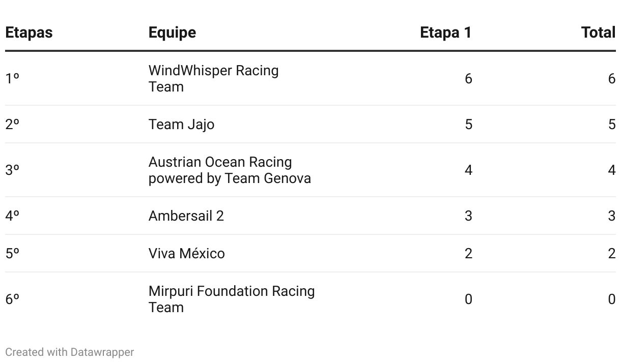Click the 5º position cell
621x364 pixels.
12,253
